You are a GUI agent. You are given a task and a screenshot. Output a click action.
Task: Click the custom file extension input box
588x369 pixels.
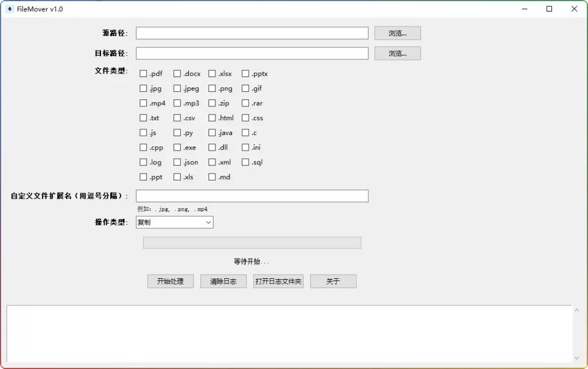pyautogui.click(x=252, y=196)
